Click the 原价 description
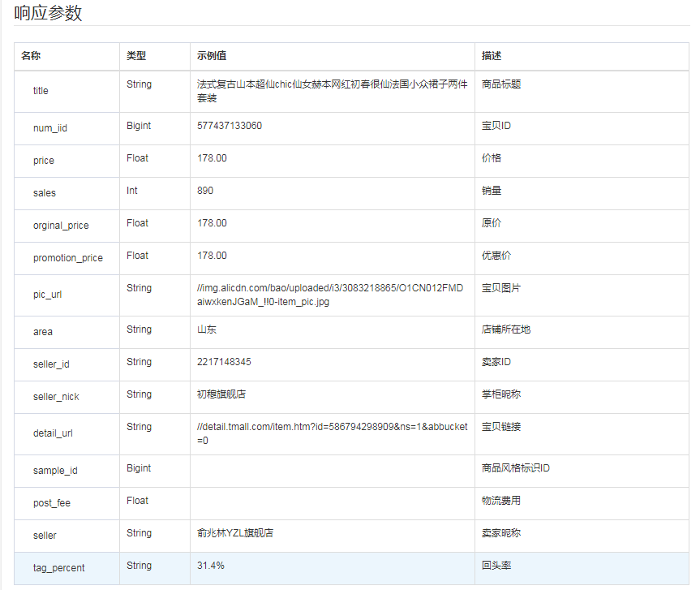Viewport: 700px width, 590px height. click(492, 223)
